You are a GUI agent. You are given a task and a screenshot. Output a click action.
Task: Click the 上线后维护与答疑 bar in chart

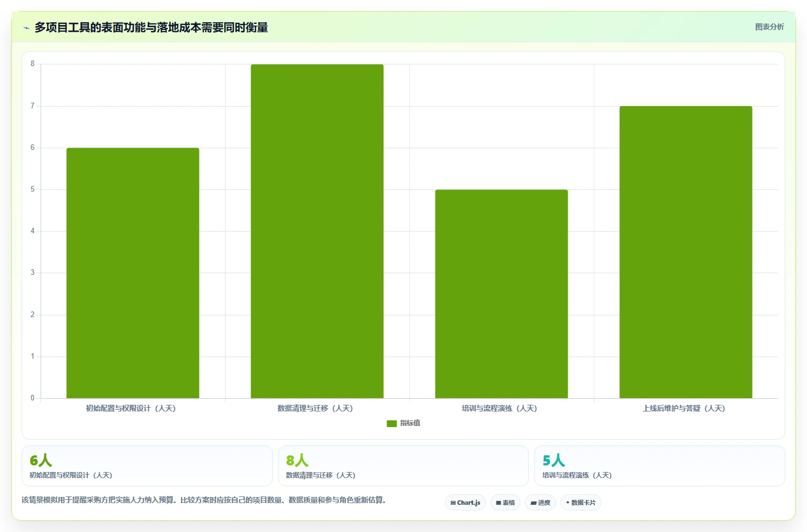point(686,252)
